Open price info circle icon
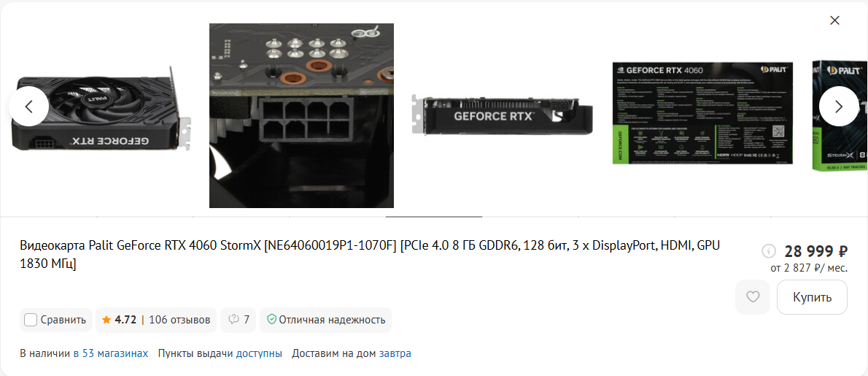This screenshot has height=376, width=868. [768, 251]
